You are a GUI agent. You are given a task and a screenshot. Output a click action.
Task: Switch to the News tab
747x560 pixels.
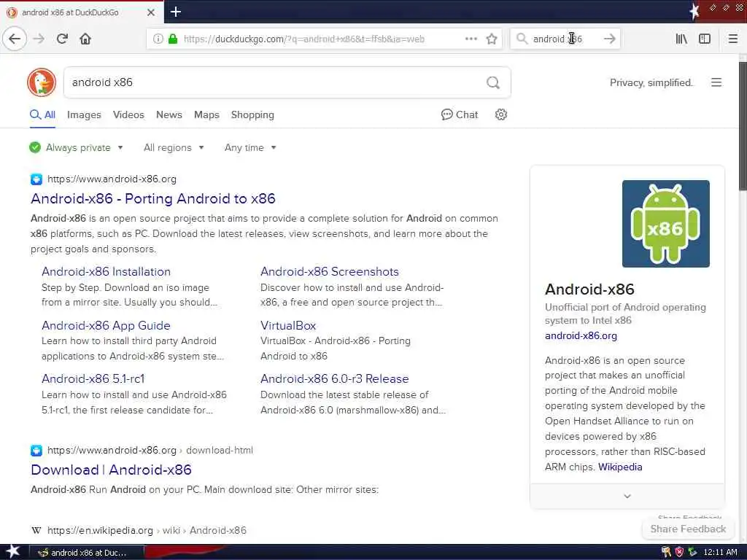click(169, 114)
